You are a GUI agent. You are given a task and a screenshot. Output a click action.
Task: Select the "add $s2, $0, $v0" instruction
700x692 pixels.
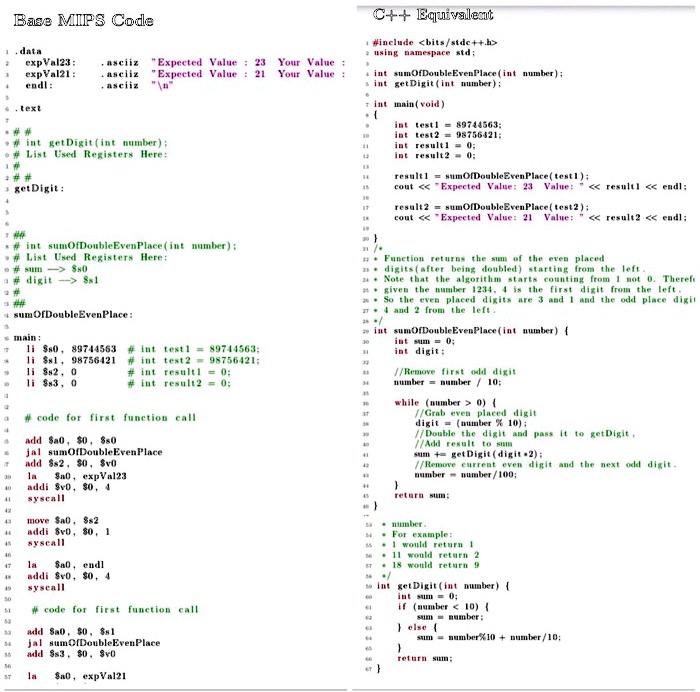[71, 463]
